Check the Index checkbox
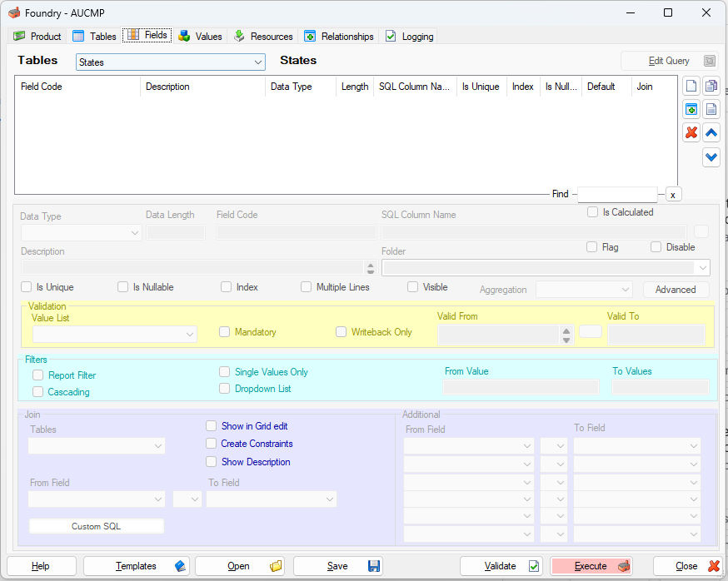This screenshot has width=728, height=581. click(x=226, y=287)
